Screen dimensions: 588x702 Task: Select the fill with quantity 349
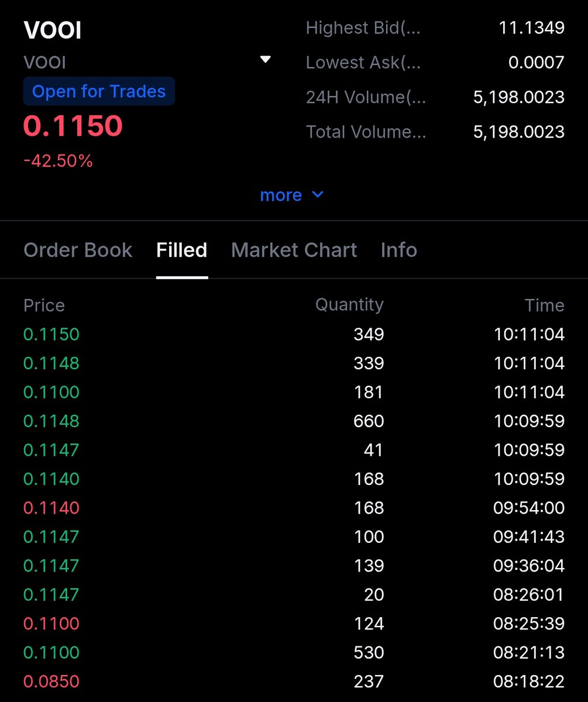click(x=294, y=335)
